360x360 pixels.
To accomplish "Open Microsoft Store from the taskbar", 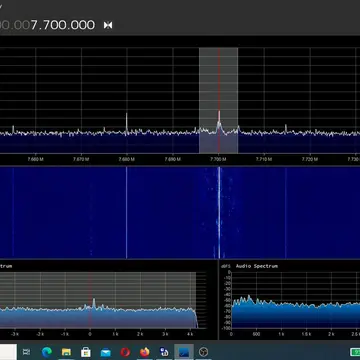I will point(86,352).
